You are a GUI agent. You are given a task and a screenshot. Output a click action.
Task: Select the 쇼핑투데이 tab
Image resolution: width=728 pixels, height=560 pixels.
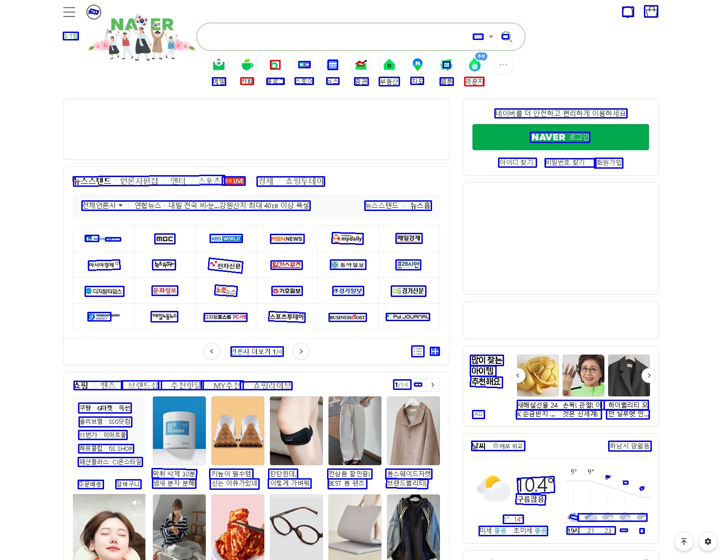(x=304, y=181)
